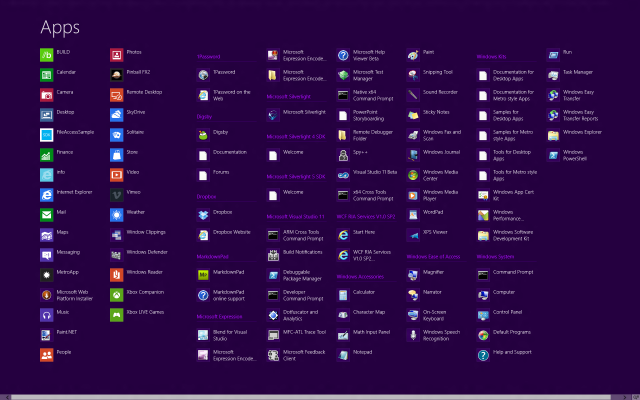The height and width of the screenshot is (400, 640).
Task: Launch Command Prompt under Windows System
Action: [x=483, y=275]
